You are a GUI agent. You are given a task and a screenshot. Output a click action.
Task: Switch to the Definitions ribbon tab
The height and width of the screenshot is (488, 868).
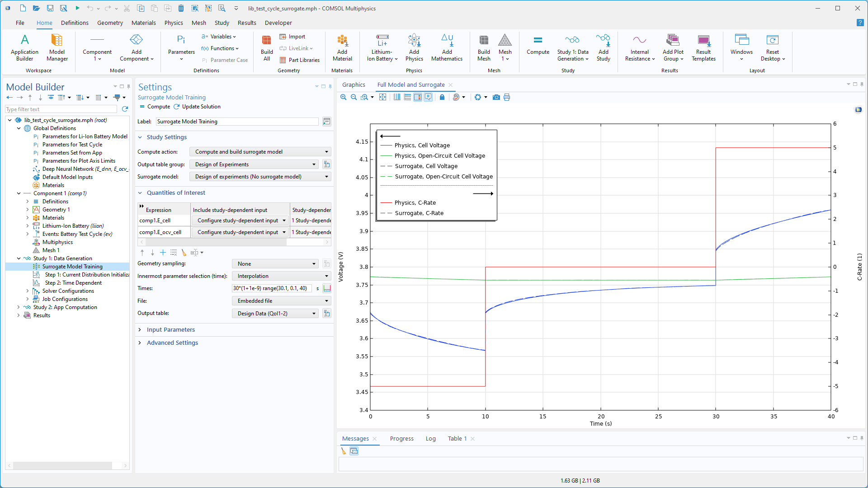(x=75, y=23)
